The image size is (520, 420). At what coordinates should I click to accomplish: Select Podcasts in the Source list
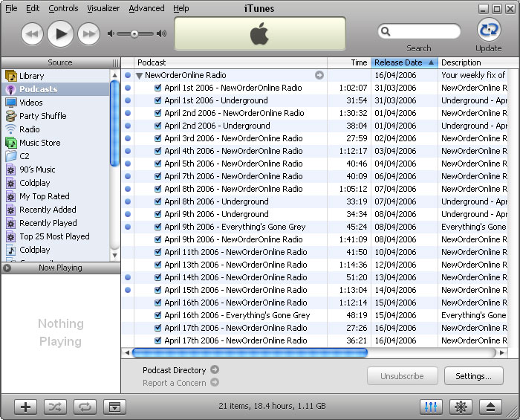click(x=56, y=89)
